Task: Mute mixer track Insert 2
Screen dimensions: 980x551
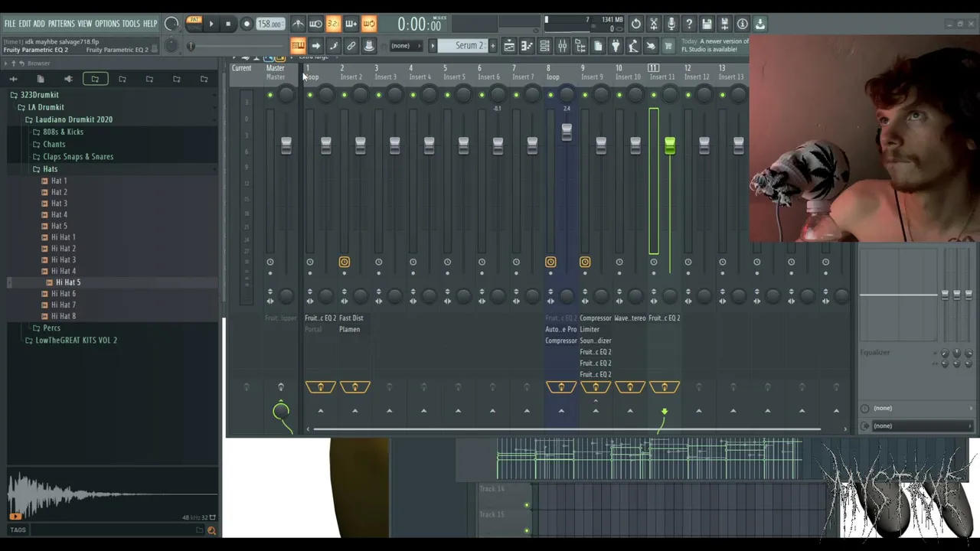Action: point(344,95)
